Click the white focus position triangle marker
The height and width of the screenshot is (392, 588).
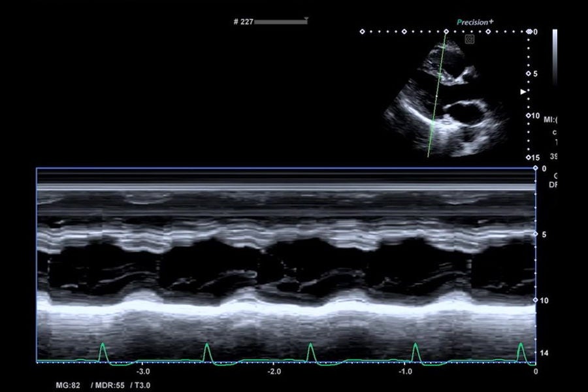click(x=523, y=91)
